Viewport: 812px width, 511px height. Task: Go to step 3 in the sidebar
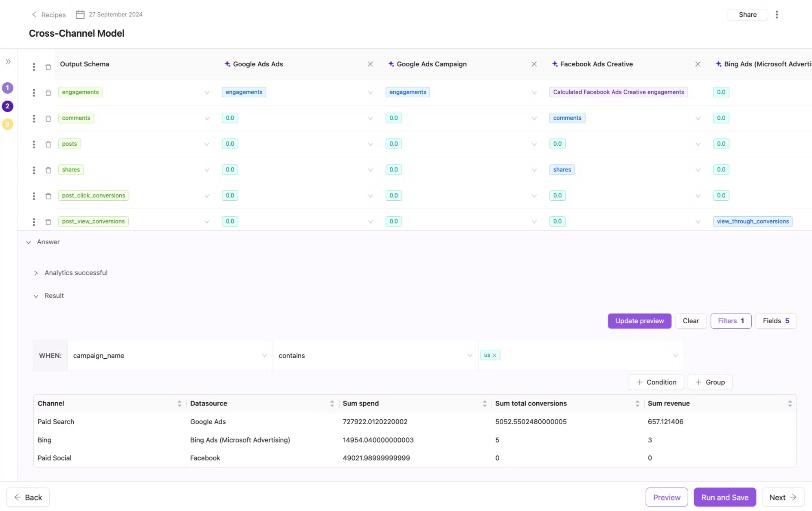pos(7,124)
